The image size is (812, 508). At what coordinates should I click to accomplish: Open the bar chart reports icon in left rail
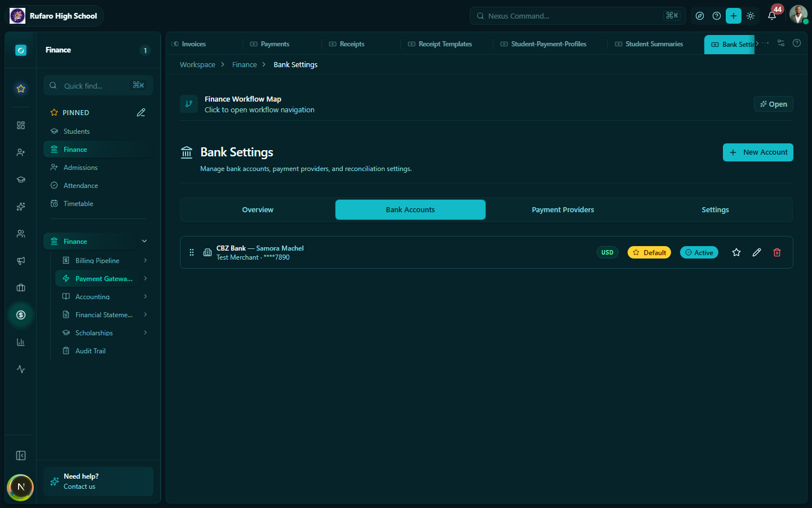click(x=21, y=342)
